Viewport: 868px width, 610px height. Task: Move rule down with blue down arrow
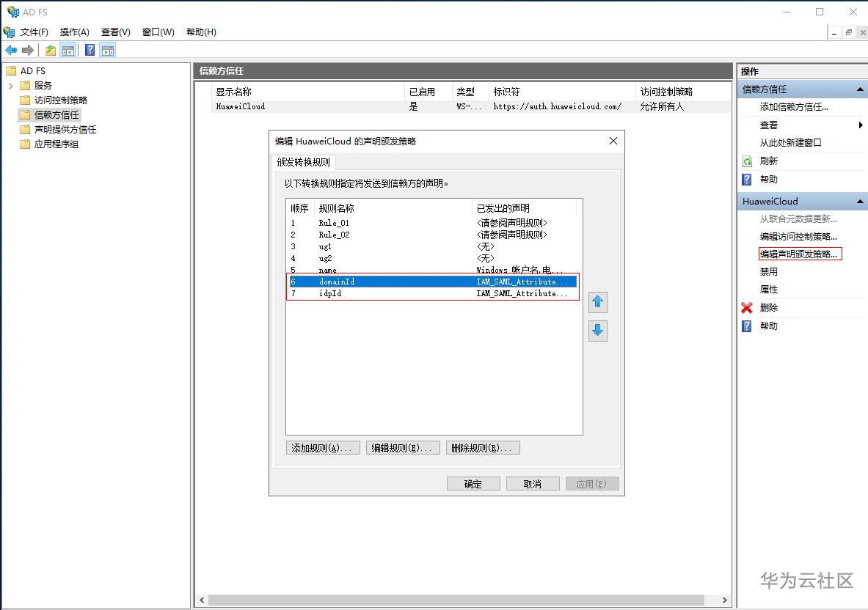click(x=598, y=331)
